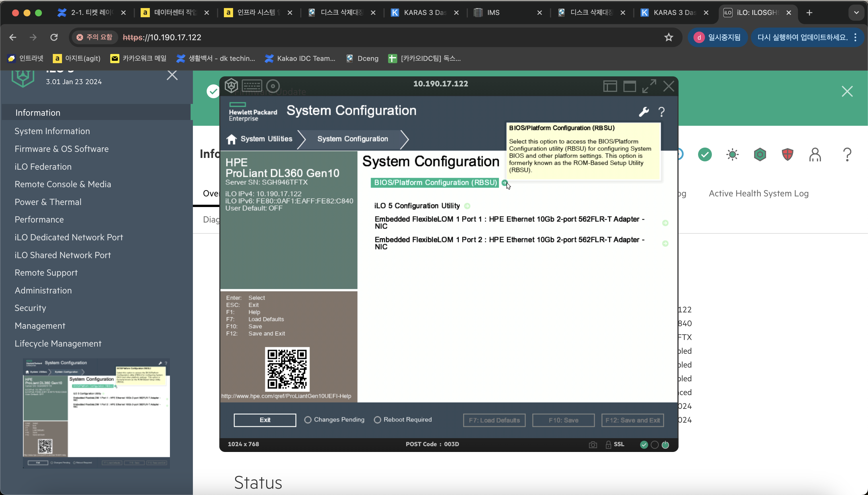
Task: Open the iLO virtual power menu icon in the console toolbar
Action: point(231,86)
